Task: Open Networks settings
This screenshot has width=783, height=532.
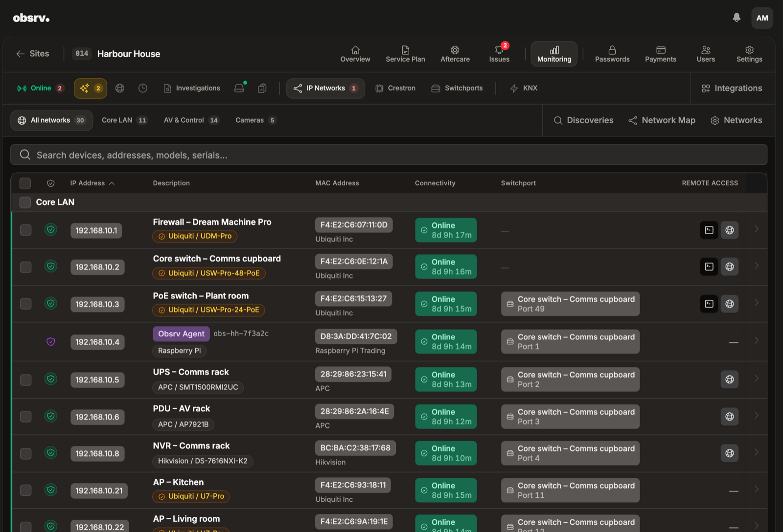Action: [x=736, y=120]
